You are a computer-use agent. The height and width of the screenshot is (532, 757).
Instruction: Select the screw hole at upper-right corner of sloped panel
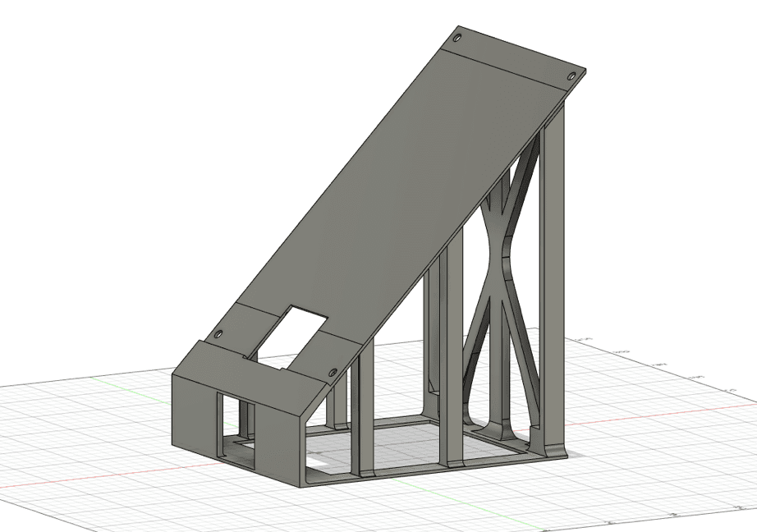coord(572,76)
